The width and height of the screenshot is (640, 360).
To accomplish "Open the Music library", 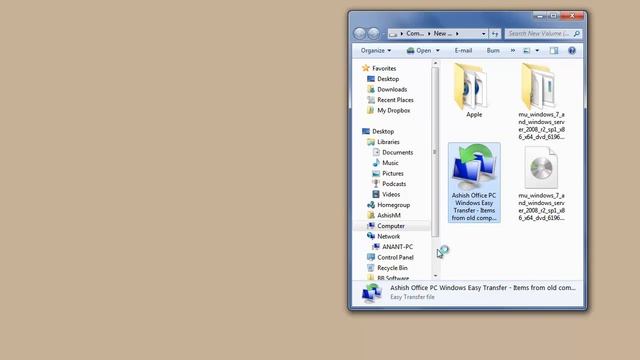I will click(390, 163).
